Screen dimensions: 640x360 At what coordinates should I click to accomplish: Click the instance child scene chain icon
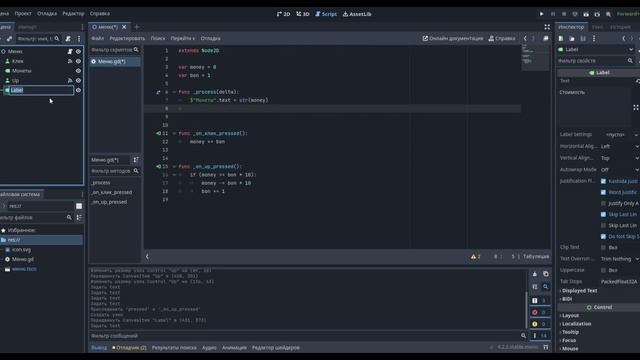point(9,39)
